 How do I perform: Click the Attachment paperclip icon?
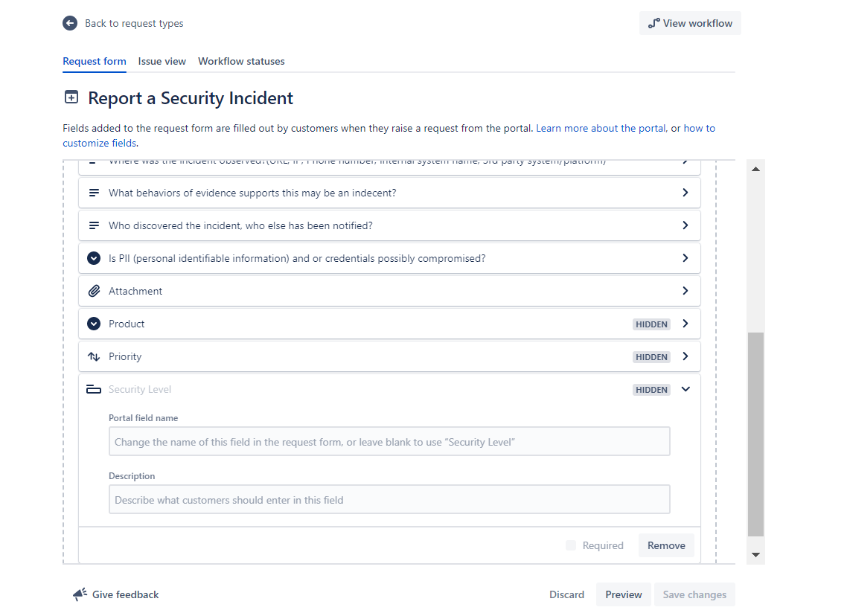point(95,290)
